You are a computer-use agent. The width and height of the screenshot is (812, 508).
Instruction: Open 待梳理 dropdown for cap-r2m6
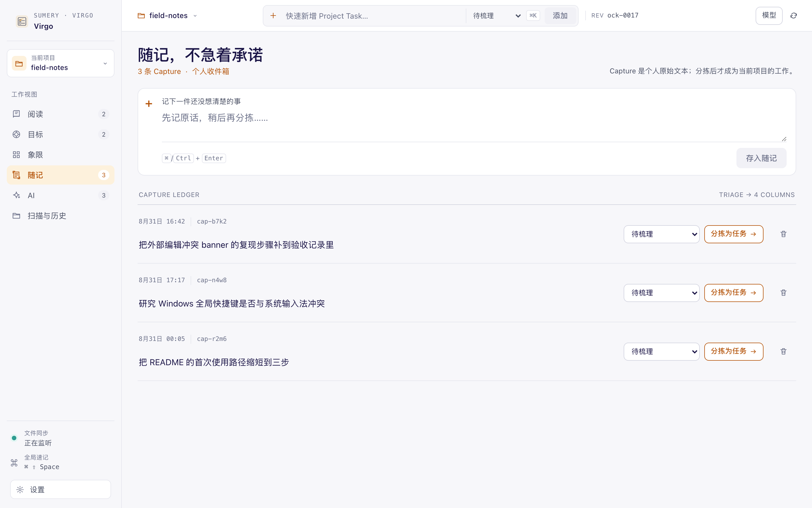(x=661, y=351)
